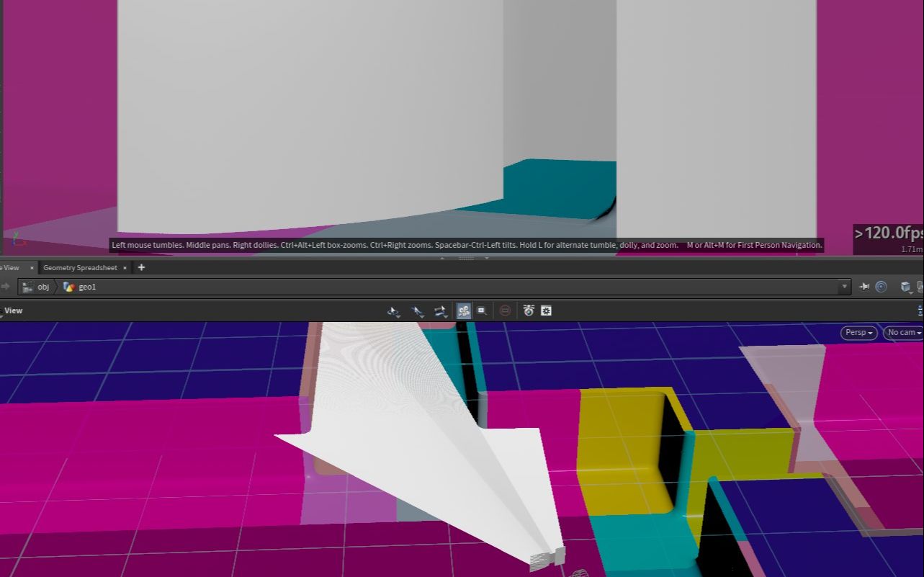Click the highlighted character pose tool icon
The height and width of the screenshot is (577, 924).
(x=464, y=310)
